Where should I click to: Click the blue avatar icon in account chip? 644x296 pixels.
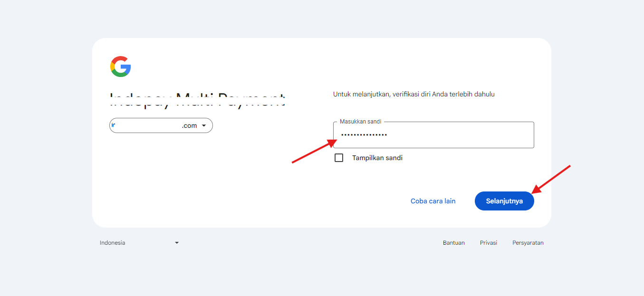pos(114,125)
